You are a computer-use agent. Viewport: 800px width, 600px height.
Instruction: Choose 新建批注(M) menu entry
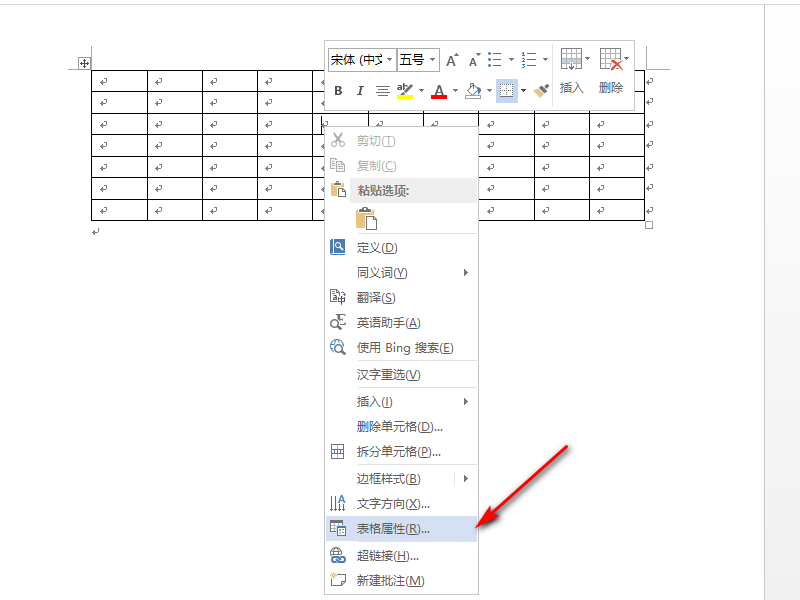pos(402,581)
